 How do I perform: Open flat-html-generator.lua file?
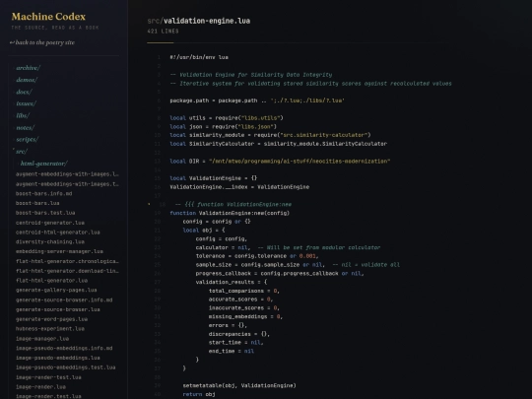coord(51,281)
